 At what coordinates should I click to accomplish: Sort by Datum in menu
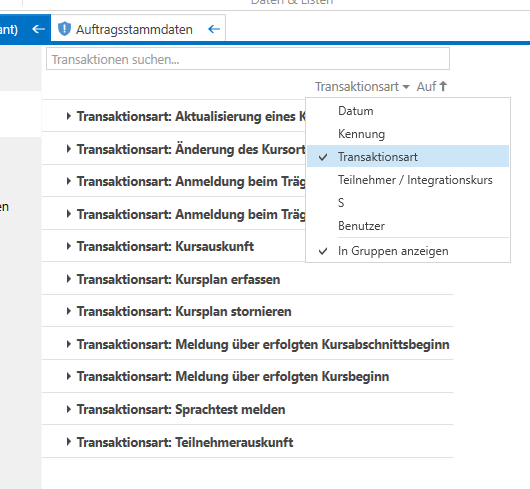[408, 111]
